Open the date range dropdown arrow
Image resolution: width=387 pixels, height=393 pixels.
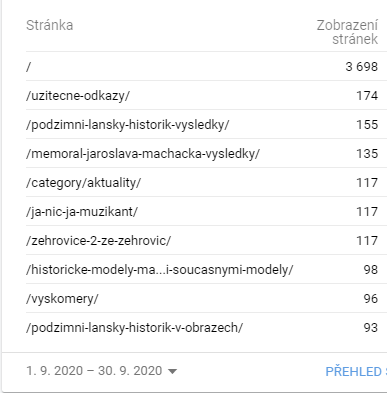pos(172,371)
